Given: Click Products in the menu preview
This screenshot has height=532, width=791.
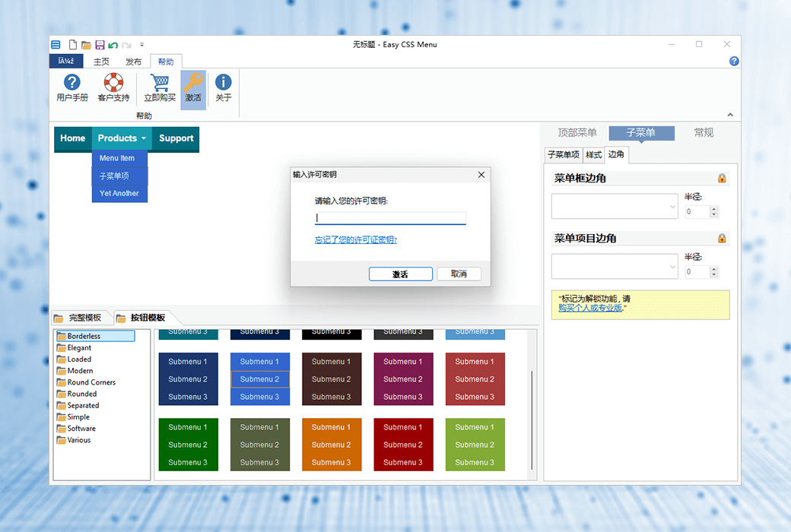Looking at the screenshot, I should (x=122, y=138).
